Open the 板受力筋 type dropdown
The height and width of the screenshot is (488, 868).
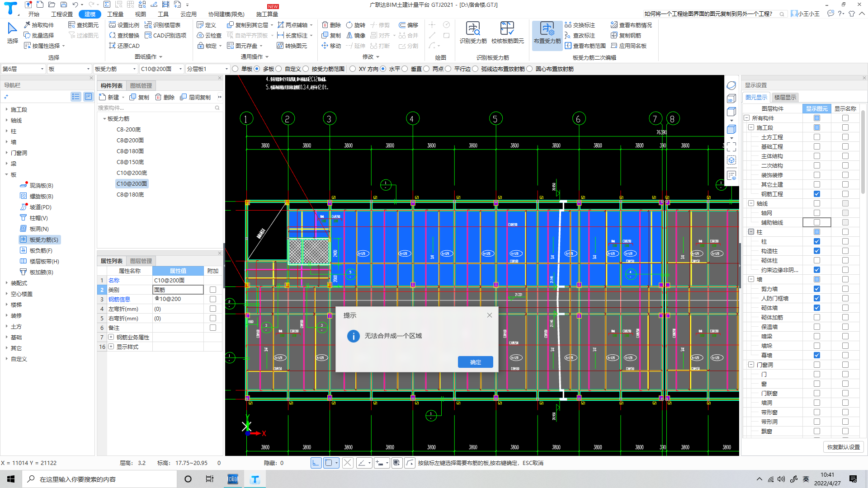(x=115, y=69)
